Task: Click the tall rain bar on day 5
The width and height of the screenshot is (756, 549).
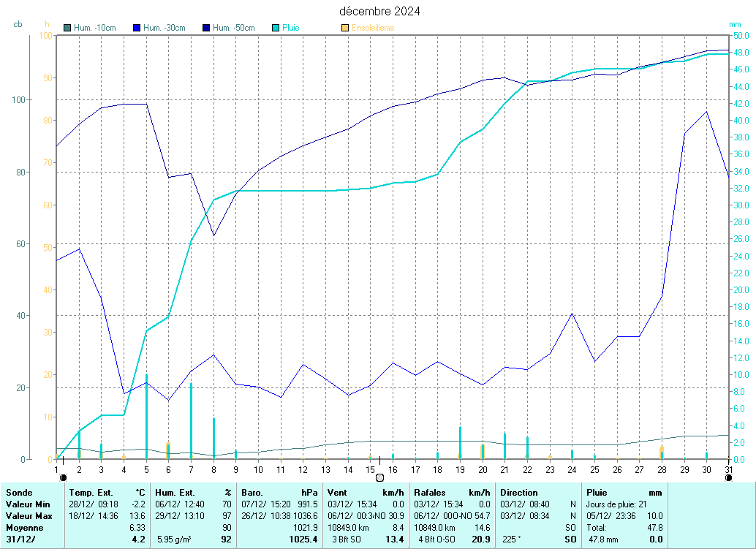Action: point(146,417)
